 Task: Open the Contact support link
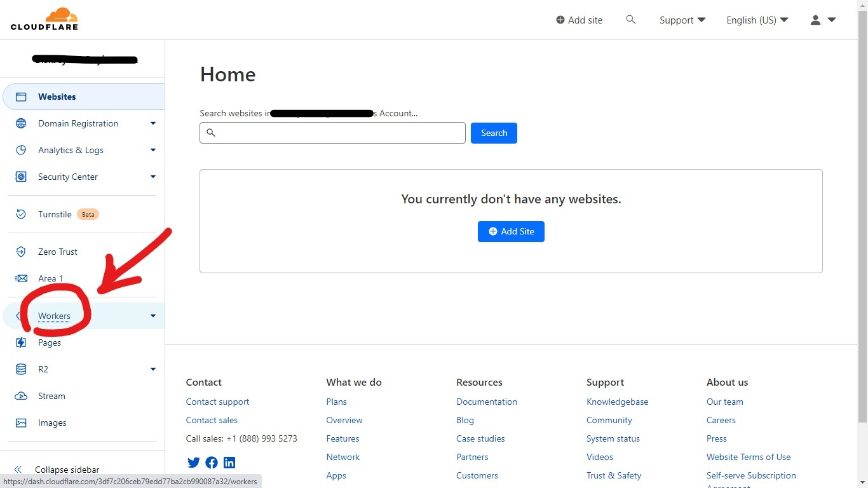click(x=217, y=402)
